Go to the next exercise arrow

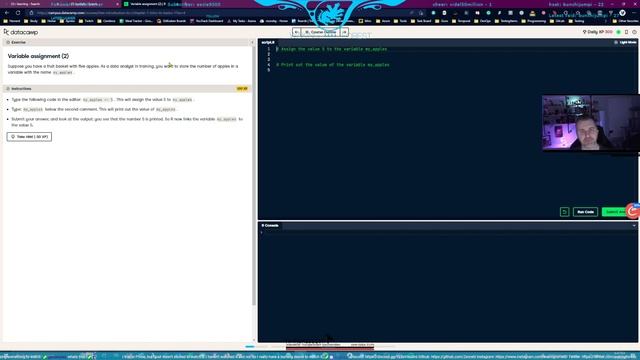[344, 32]
